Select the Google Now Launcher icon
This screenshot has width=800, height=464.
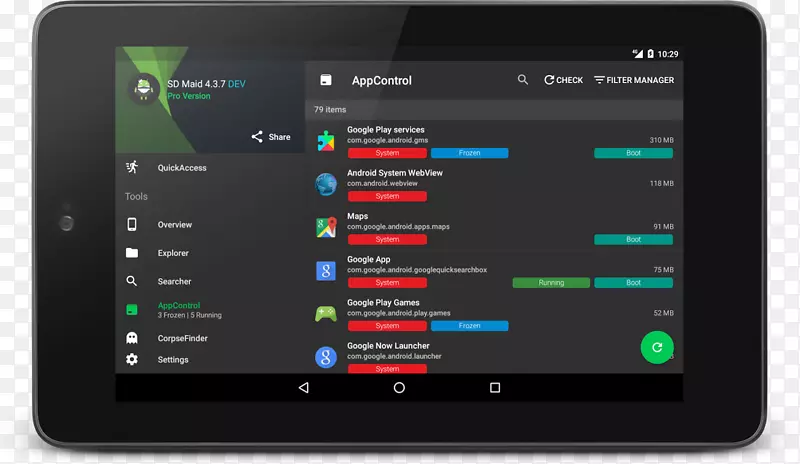coord(326,357)
